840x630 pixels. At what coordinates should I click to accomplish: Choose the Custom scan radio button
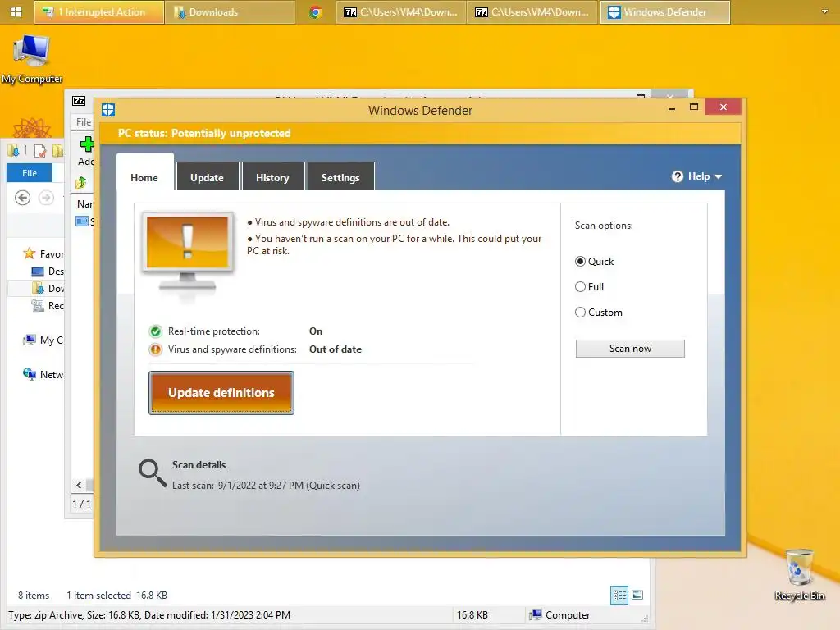(580, 312)
